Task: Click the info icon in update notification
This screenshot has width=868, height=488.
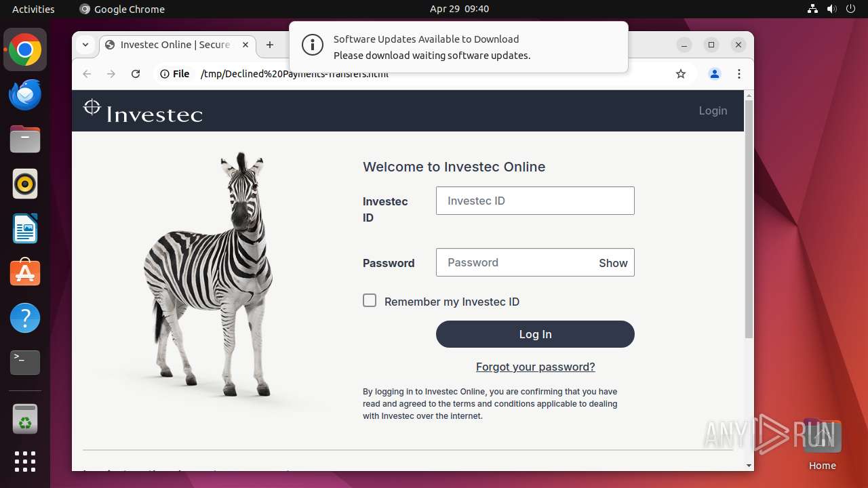Action: pos(313,45)
